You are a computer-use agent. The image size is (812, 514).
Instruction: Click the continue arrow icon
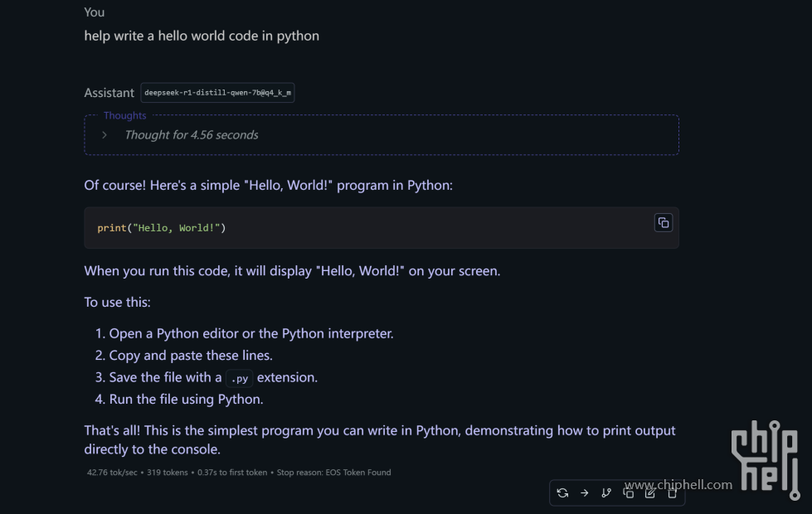(x=585, y=493)
